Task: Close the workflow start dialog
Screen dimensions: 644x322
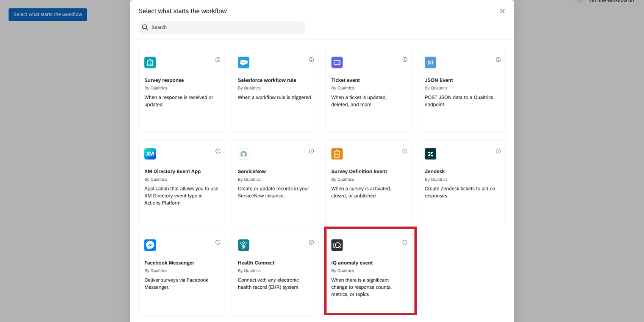Action: 502,11
